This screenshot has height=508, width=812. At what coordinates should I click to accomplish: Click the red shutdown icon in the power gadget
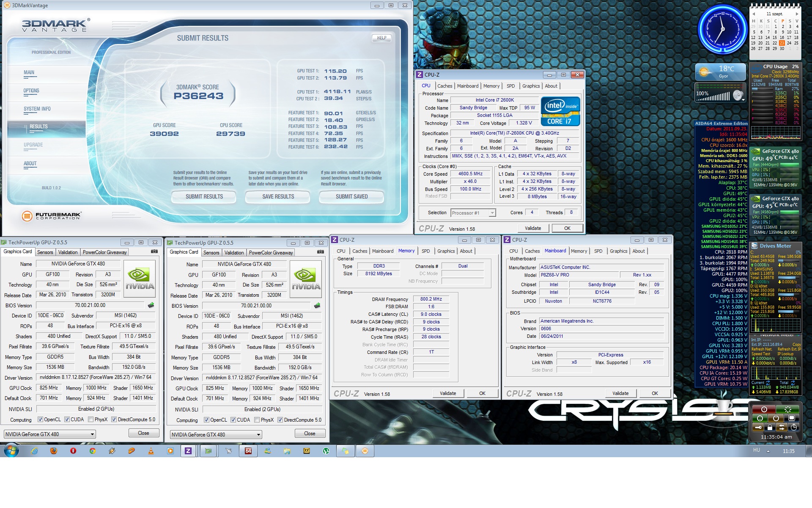[x=764, y=409]
